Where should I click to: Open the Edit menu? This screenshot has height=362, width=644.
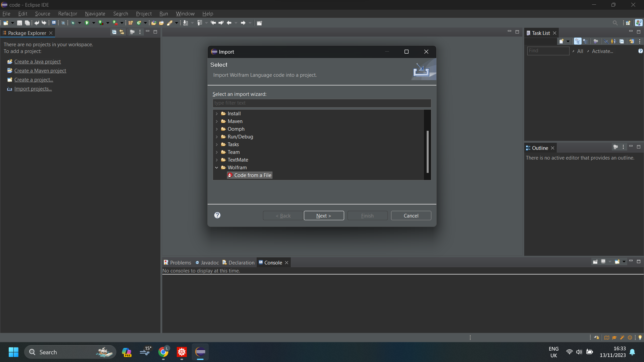point(23,14)
